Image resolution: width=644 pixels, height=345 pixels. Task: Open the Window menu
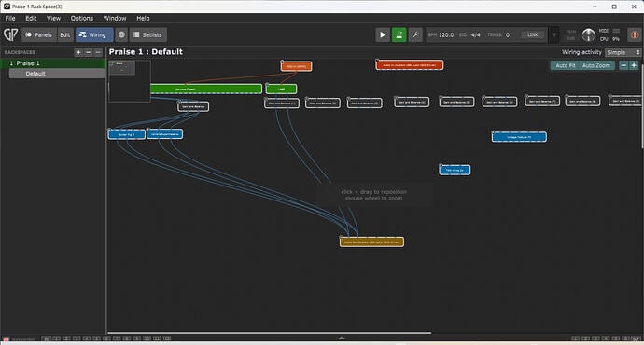(x=115, y=18)
